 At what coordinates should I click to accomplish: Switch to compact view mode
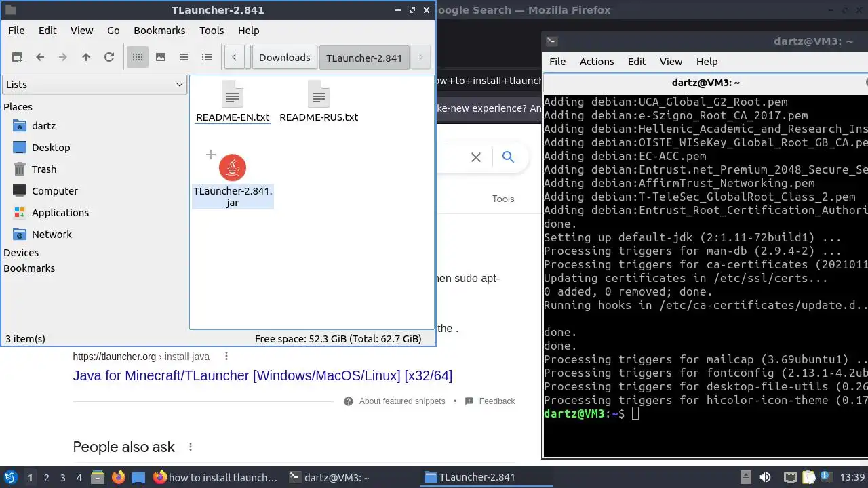(184, 58)
